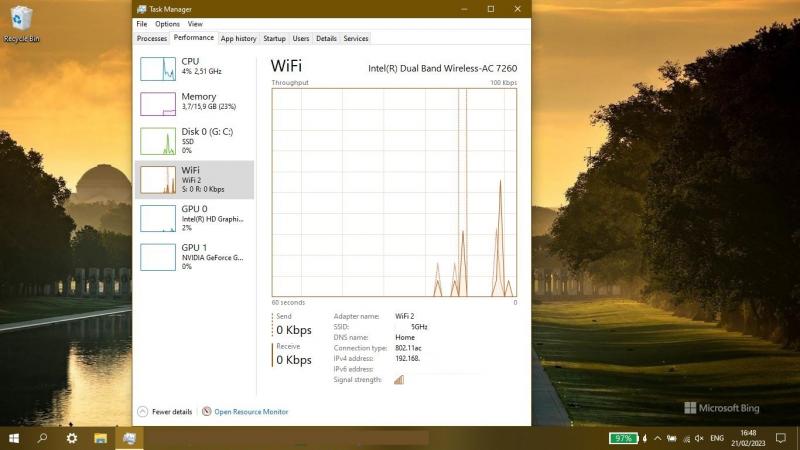Select the CPU performance graph thumbnail

pyautogui.click(x=158, y=69)
